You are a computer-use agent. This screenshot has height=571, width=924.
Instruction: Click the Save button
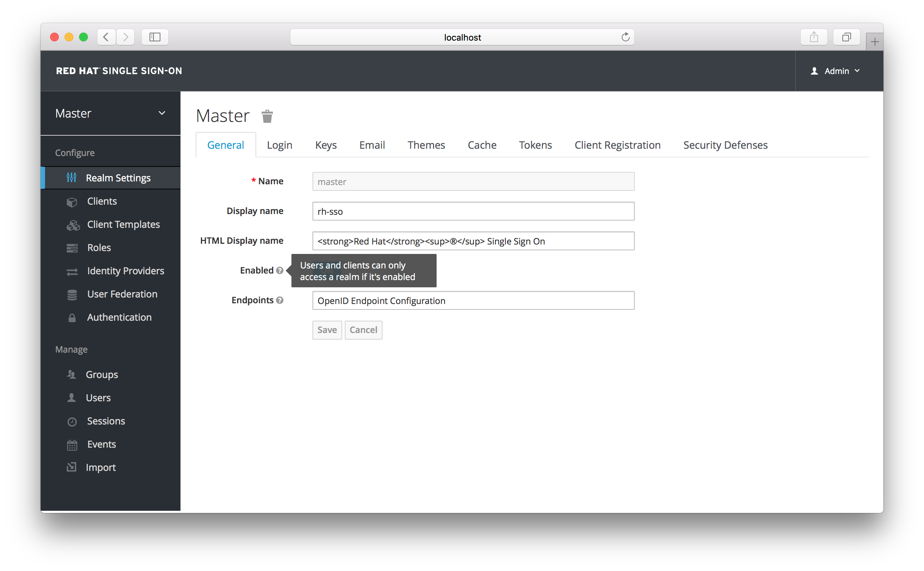pos(326,329)
